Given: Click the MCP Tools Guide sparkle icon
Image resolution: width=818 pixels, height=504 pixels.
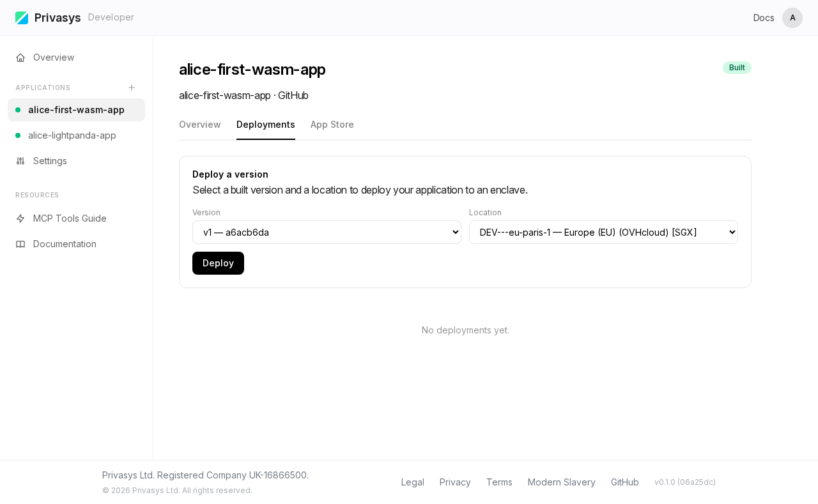Looking at the screenshot, I should pyautogui.click(x=20, y=218).
